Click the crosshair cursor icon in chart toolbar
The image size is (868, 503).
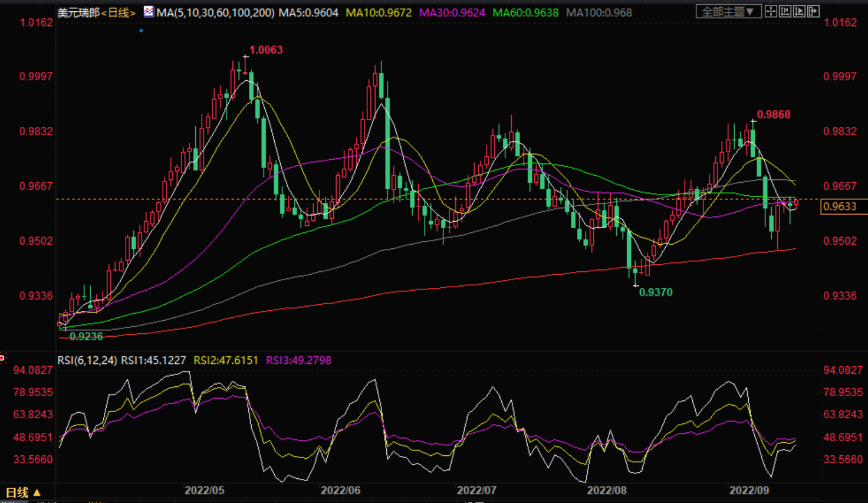coord(771,11)
